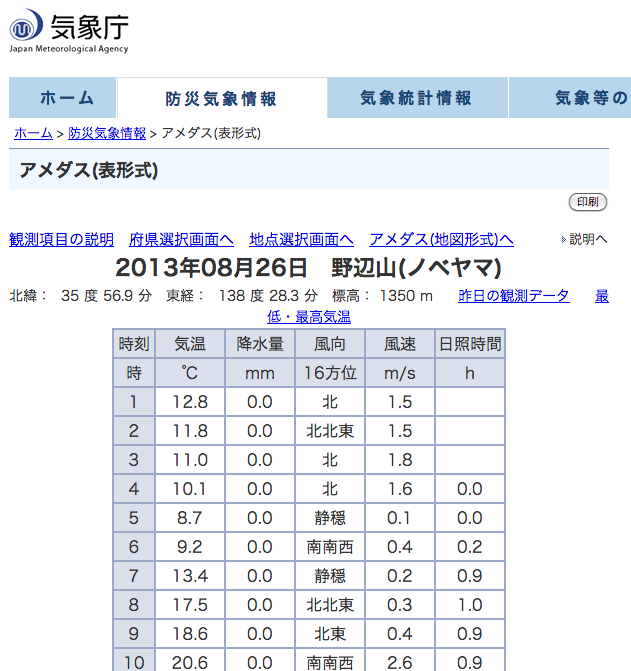The image size is (631, 671).
Task: Click the title 2013年08月26日 野辺山(ノベヤマ)
Action: (x=308, y=268)
